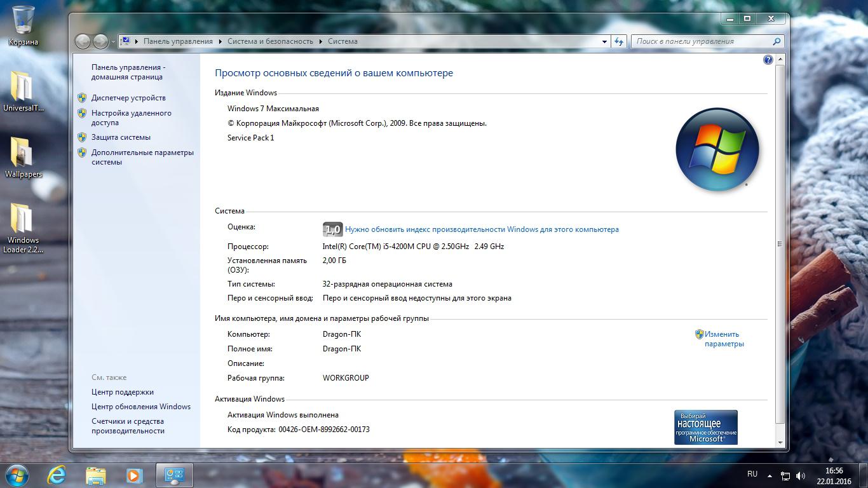Click the processor value Intel Core i5-4200M

tap(413, 247)
